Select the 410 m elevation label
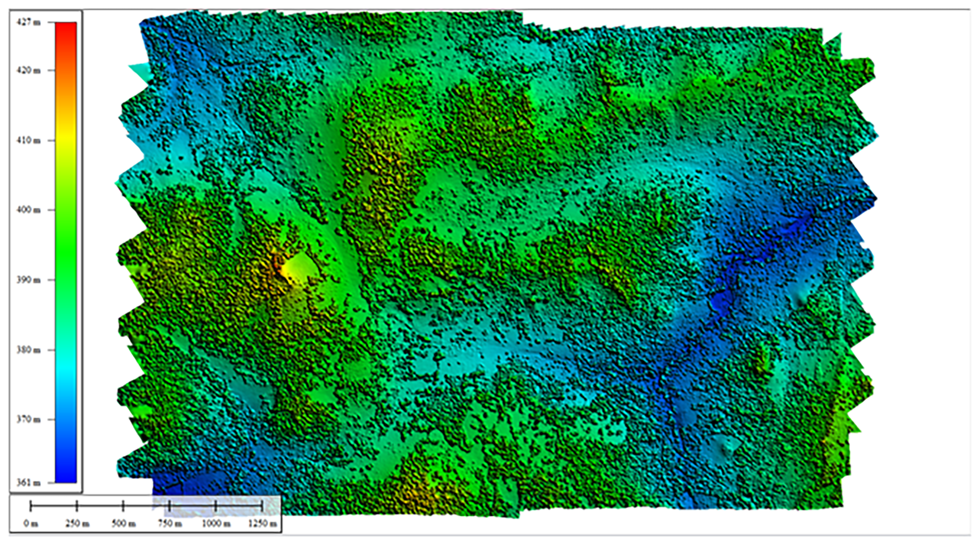The image size is (980, 545). [x=28, y=141]
